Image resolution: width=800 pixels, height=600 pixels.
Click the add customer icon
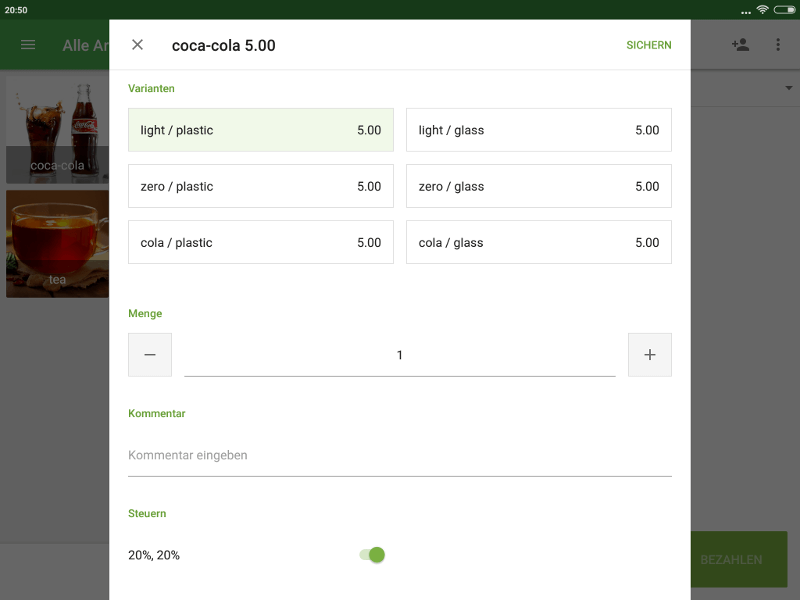[740, 45]
